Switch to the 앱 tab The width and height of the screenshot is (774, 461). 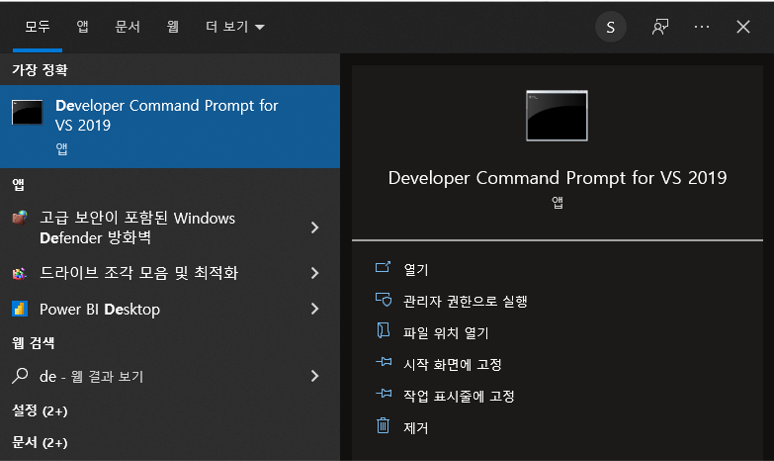tap(82, 27)
